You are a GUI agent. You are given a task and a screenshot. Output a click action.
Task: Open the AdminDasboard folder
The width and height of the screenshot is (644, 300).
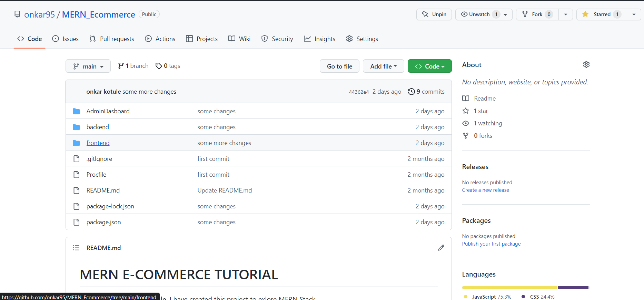[108, 111]
